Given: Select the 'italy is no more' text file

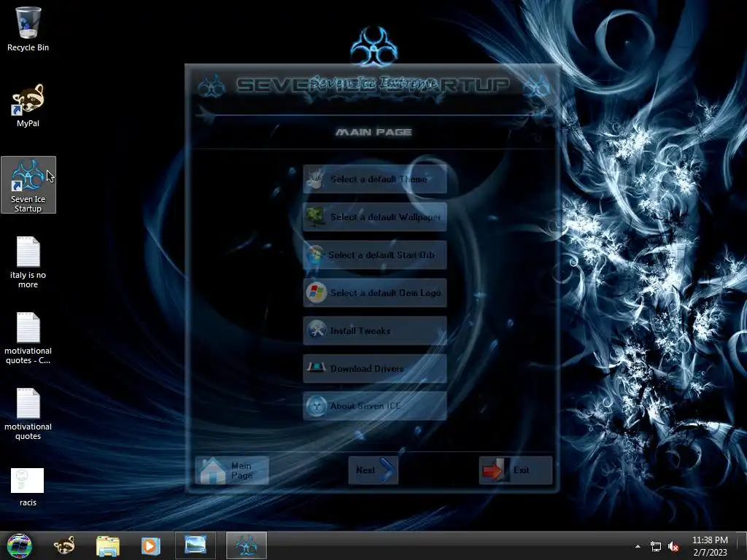Looking at the screenshot, I should [28, 262].
